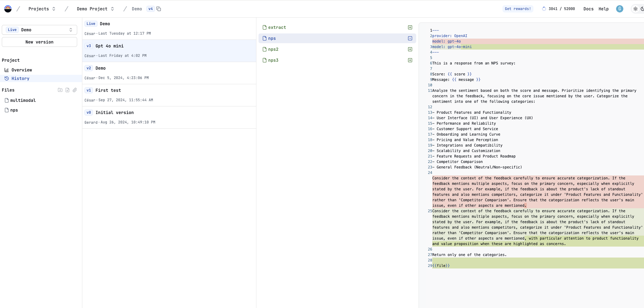Click the nps file icon in sidebar
The width and height of the screenshot is (644, 308).
(7, 110)
